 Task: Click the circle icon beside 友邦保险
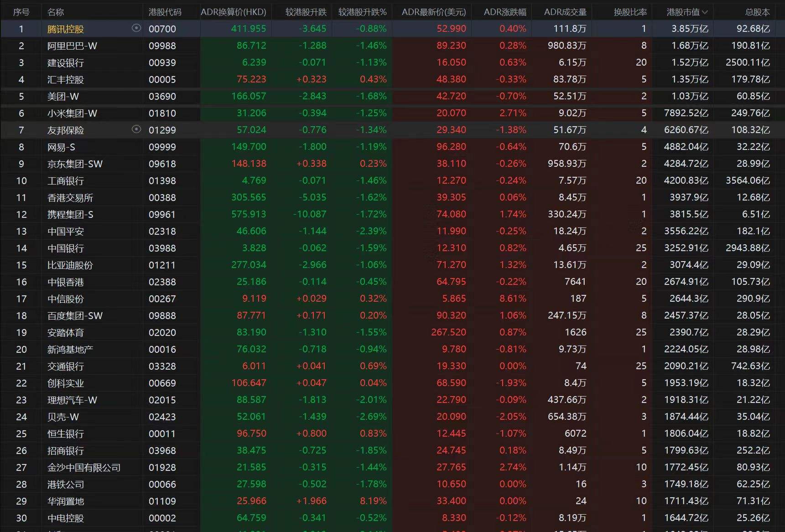tap(136, 129)
